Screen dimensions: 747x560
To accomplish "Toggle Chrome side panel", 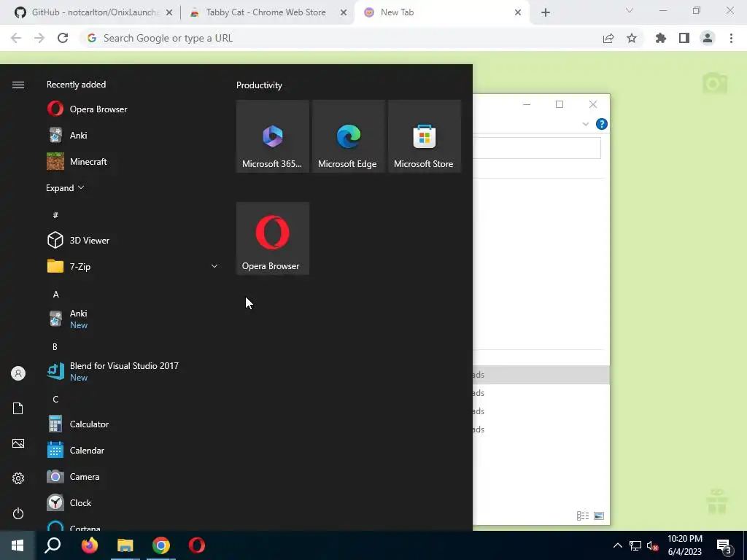I will pos(684,38).
